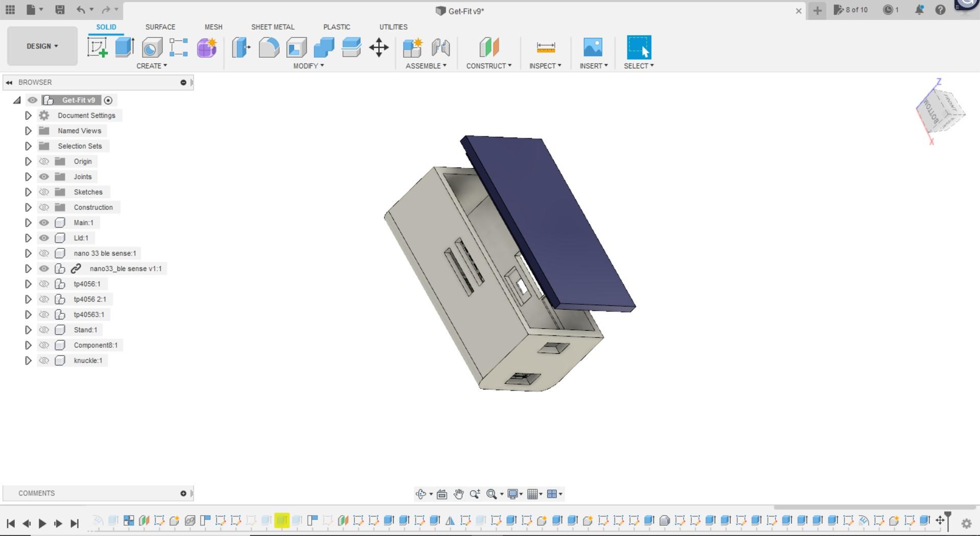Open the DESIGN workspace dropdown

click(42, 46)
